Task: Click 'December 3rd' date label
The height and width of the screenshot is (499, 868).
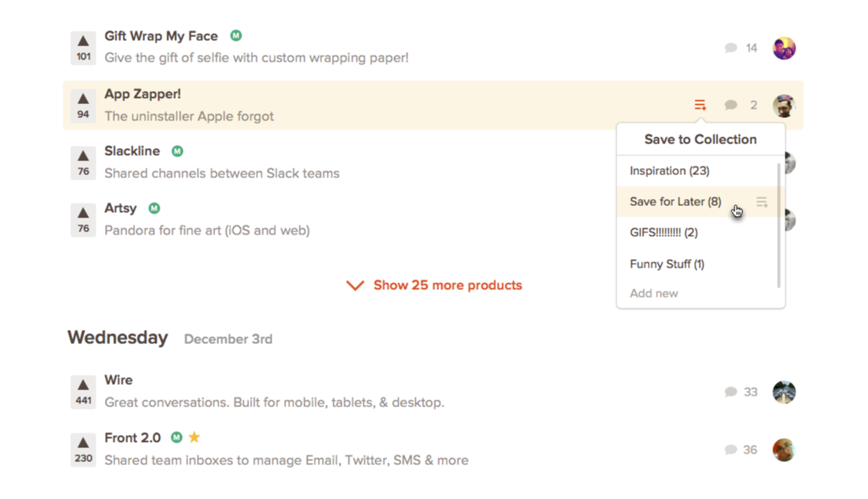Action: pos(228,339)
